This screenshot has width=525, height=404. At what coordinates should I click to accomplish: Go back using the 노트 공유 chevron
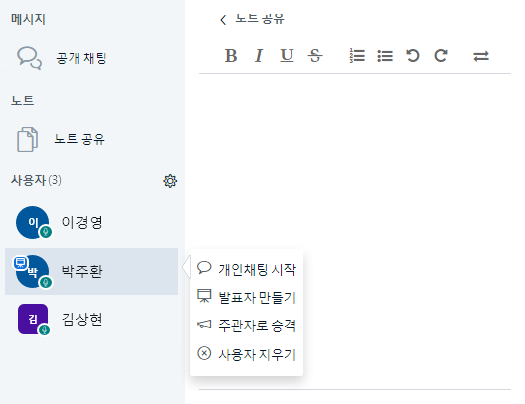point(223,20)
